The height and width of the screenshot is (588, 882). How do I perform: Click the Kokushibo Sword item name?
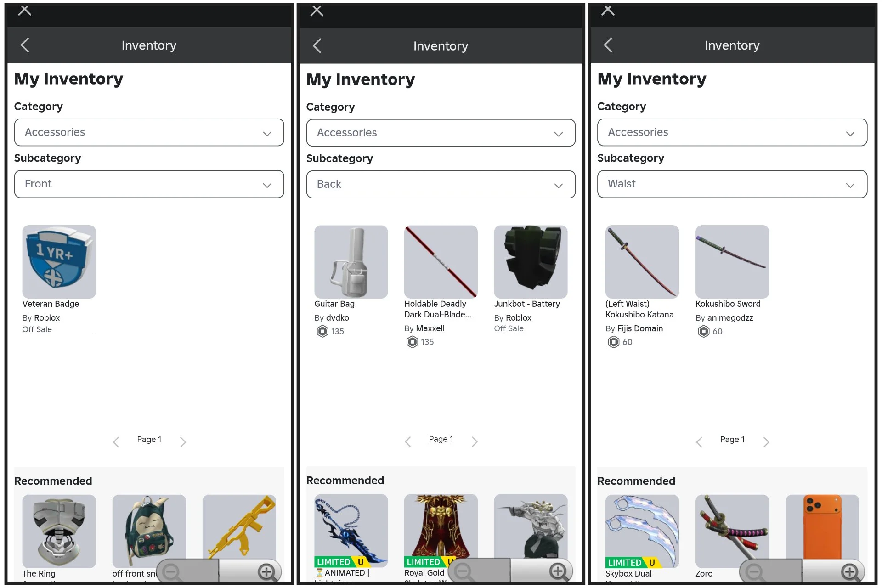tap(728, 304)
